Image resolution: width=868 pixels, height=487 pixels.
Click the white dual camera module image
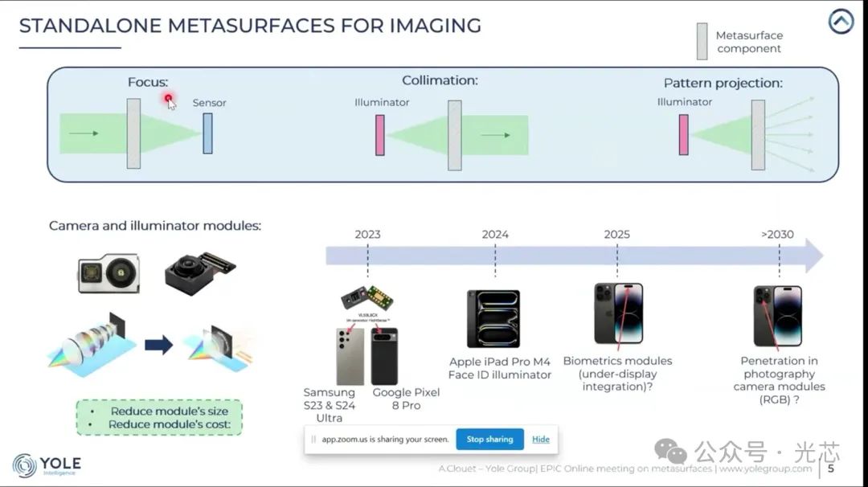coord(108,273)
